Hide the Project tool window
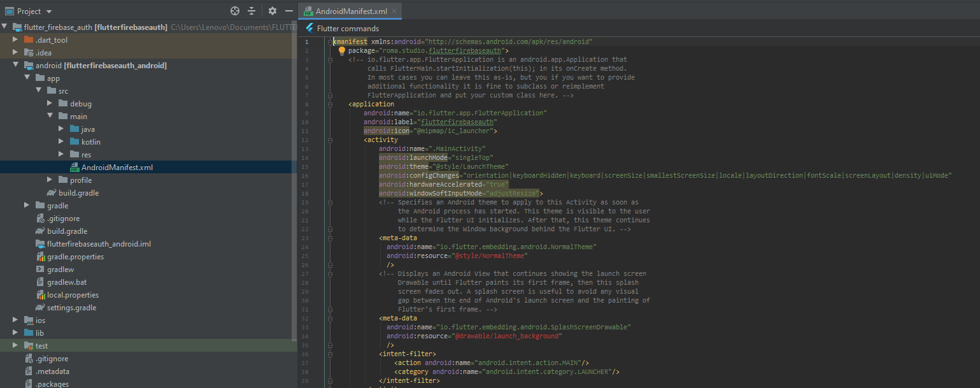 (289, 11)
